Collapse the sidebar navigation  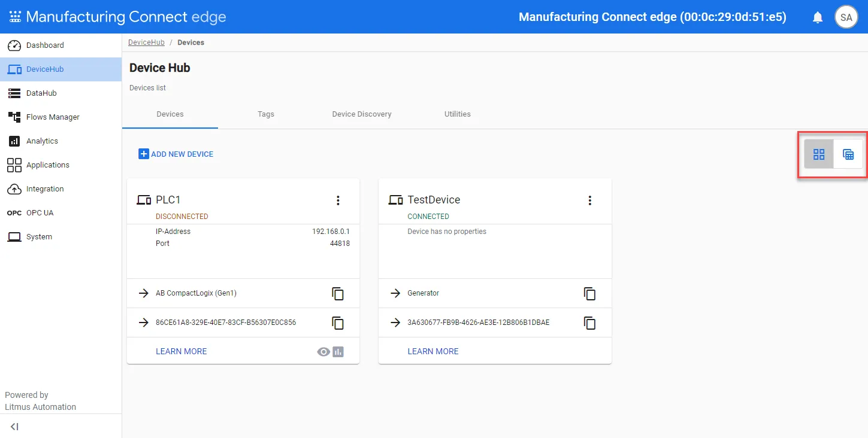click(x=14, y=427)
